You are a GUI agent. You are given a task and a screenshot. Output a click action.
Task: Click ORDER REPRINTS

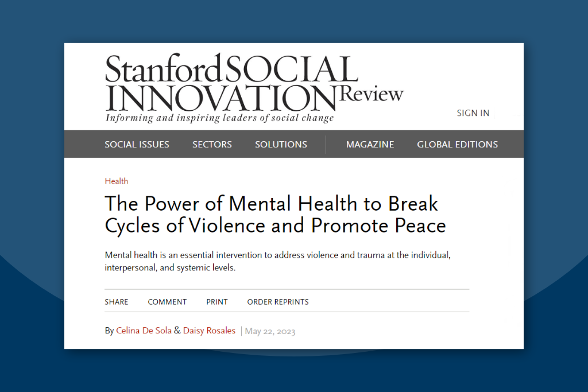(278, 302)
